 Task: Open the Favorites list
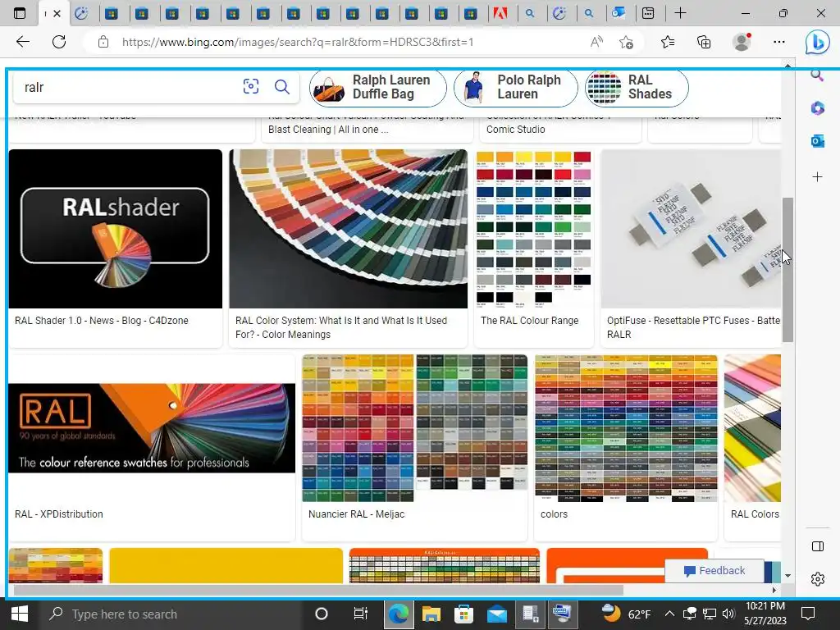coord(668,42)
